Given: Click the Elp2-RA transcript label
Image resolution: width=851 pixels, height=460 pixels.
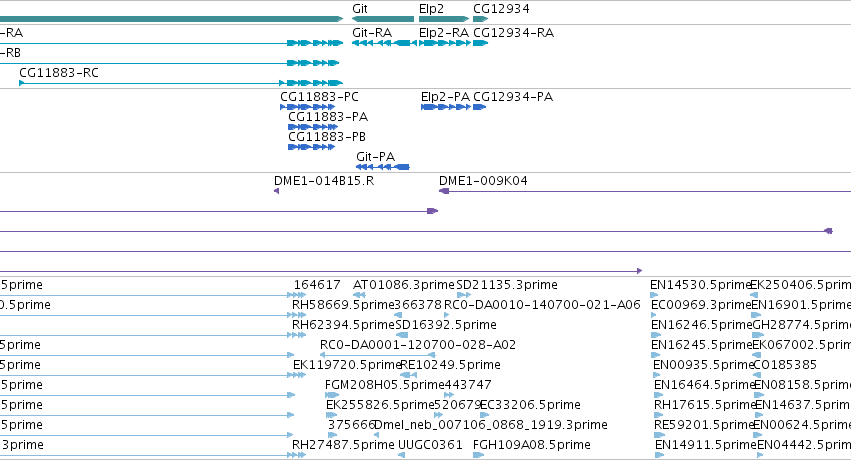Looking at the screenshot, I should coord(444,33).
